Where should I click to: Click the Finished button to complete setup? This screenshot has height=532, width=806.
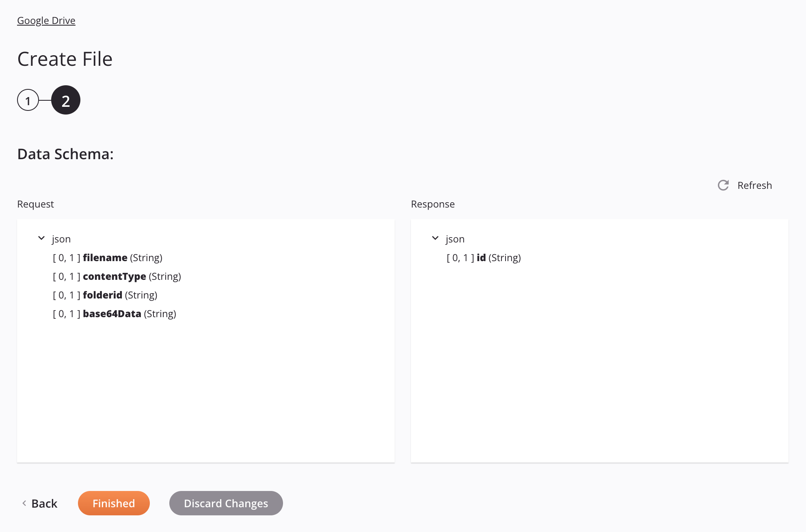(x=113, y=503)
